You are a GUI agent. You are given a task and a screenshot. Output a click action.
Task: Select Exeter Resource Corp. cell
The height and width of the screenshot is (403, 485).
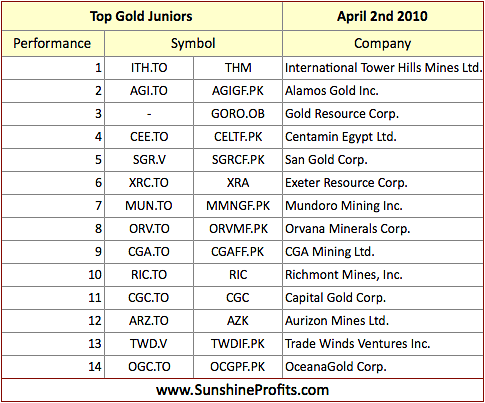tap(383, 183)
